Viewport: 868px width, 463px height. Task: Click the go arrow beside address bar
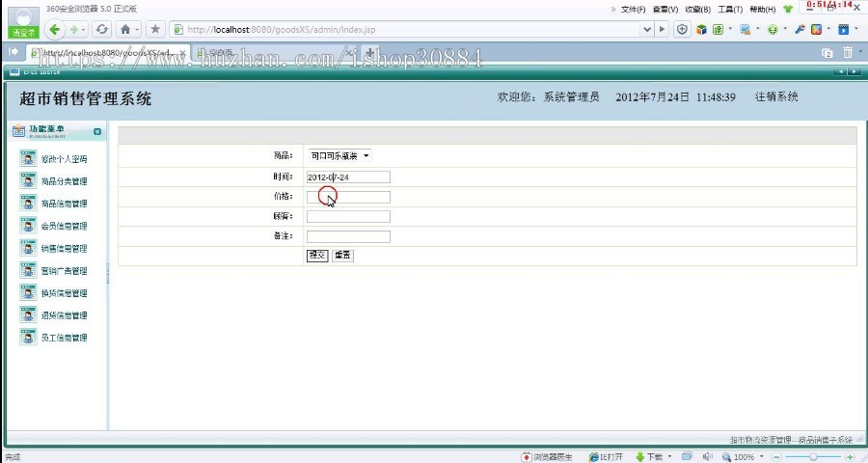pyautogui.click(x=662, y=29)
